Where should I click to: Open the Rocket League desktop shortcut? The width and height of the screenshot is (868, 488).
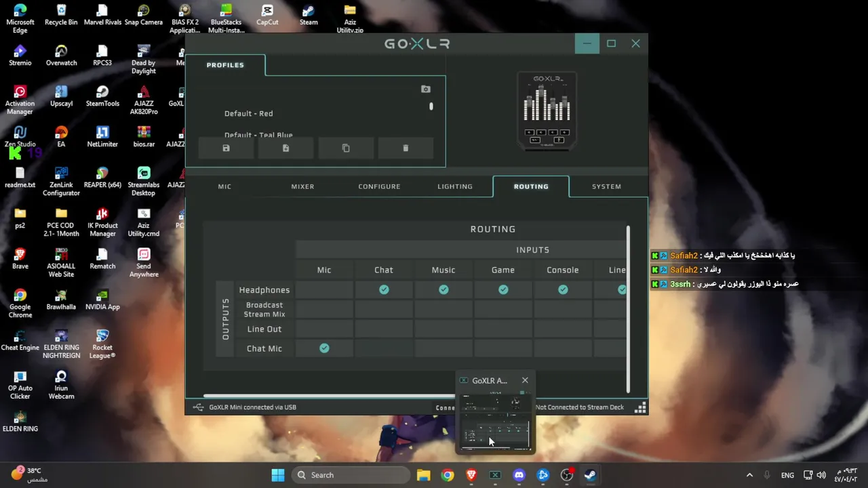(x=102, y=344)
